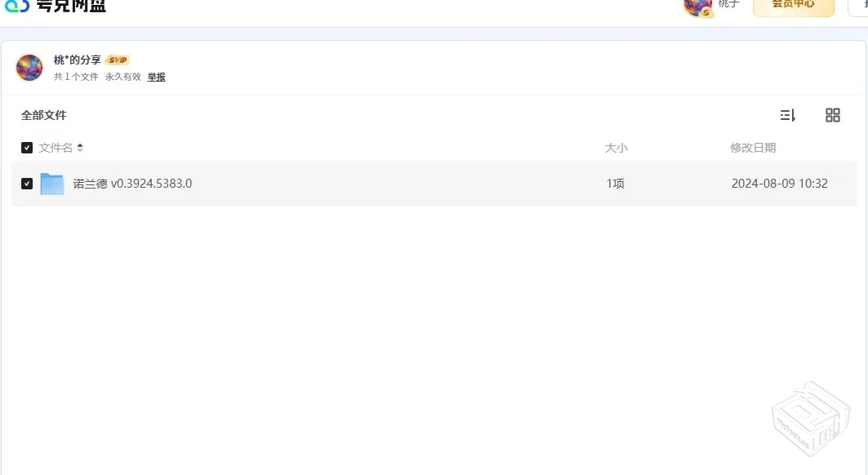Click the SVIP badge beside 桃*的分享

point(117,59)
